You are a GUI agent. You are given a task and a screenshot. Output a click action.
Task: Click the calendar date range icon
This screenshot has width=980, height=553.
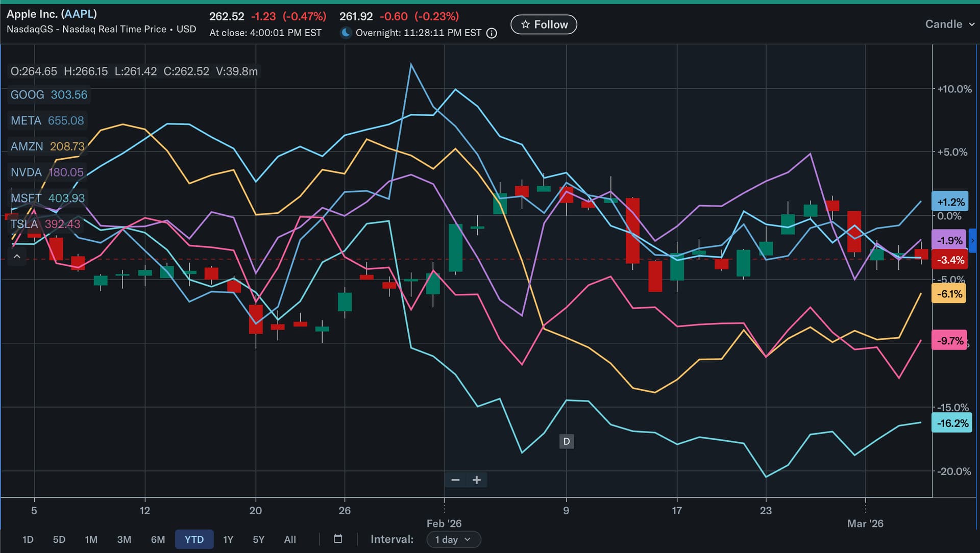click(x=338, y=539)
